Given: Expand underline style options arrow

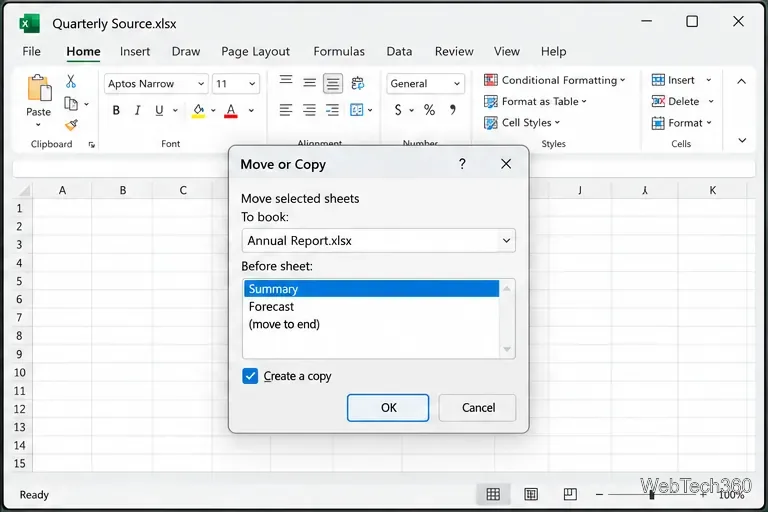Looking at the screenshot, I should (175, 110).
